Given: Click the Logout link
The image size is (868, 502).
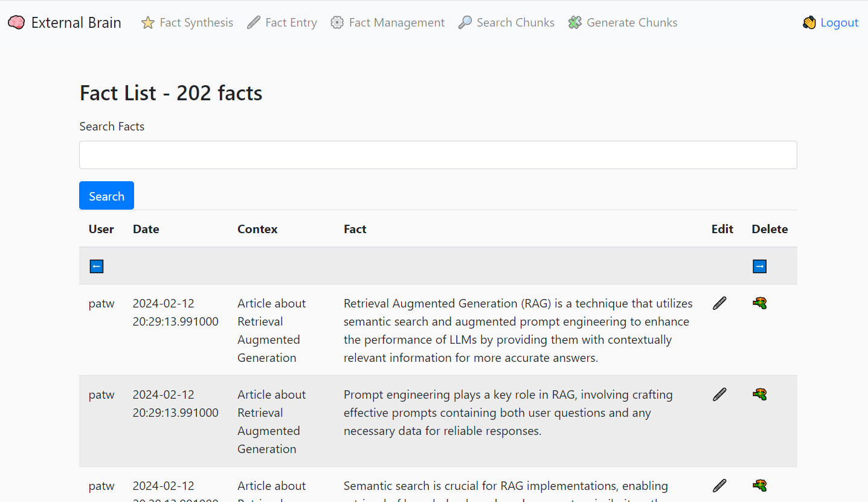Looking at the screenshot, I should coord(839,22).
